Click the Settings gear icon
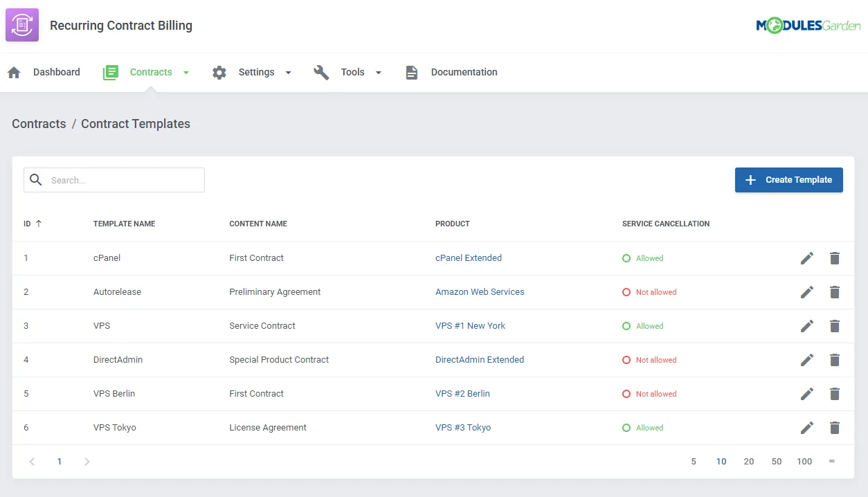868x497 pixels. point(219,72)
